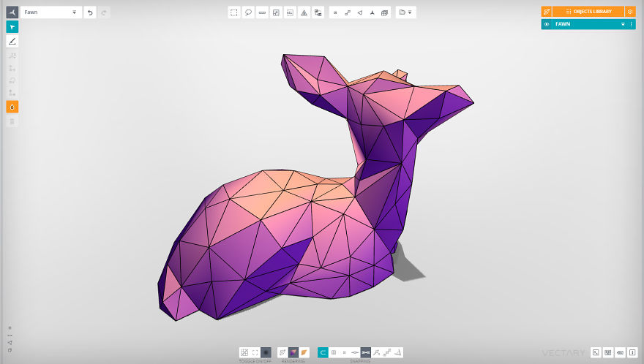Click the Select ALL icon
This screenshot has height=364, width=644.
pos(290,12)
